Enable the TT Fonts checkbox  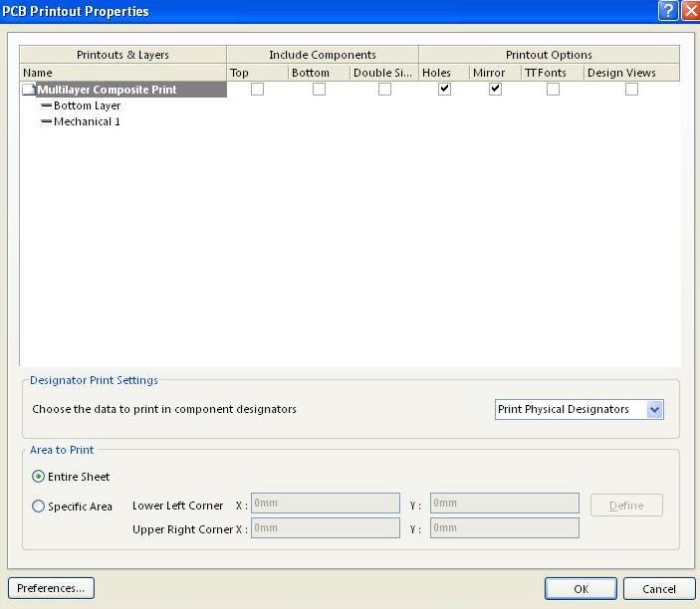553,90
